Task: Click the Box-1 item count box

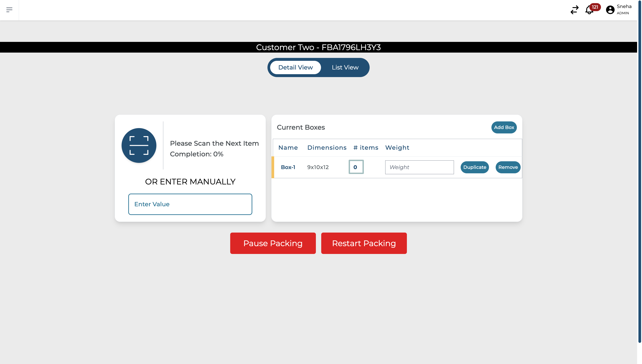Action: coord(356,167)
